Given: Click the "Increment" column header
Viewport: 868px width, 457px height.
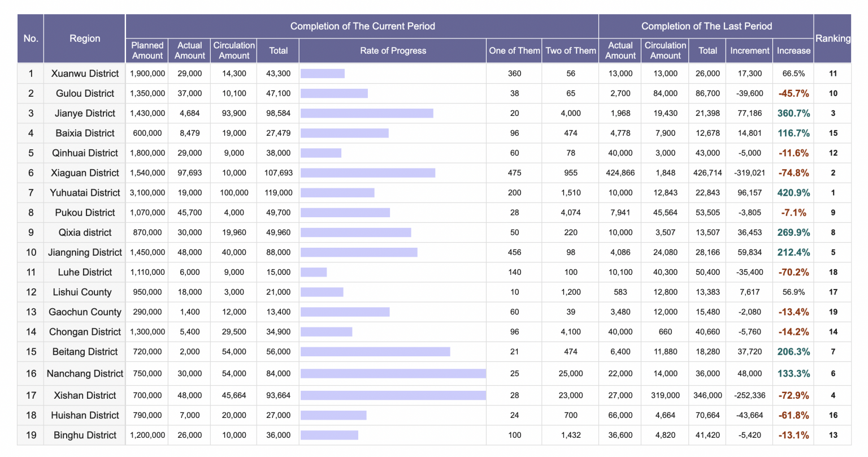Looking at the screenshot, I should click(749, 50).
